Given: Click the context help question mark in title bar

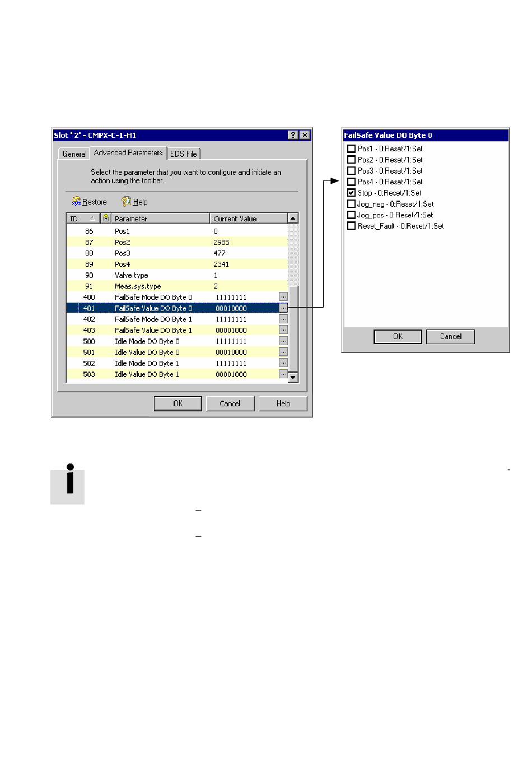Looking at the screenshot, I should click(x=293, y=135).
